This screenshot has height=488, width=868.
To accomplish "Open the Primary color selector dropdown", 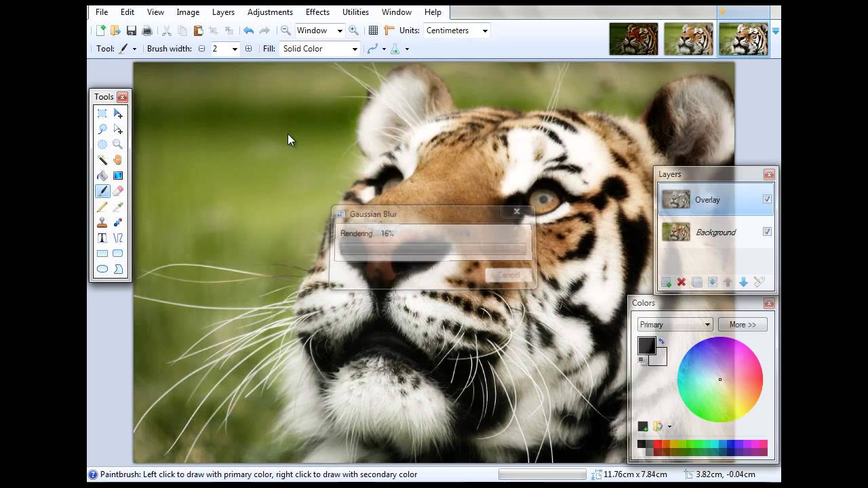I will 675,325.
